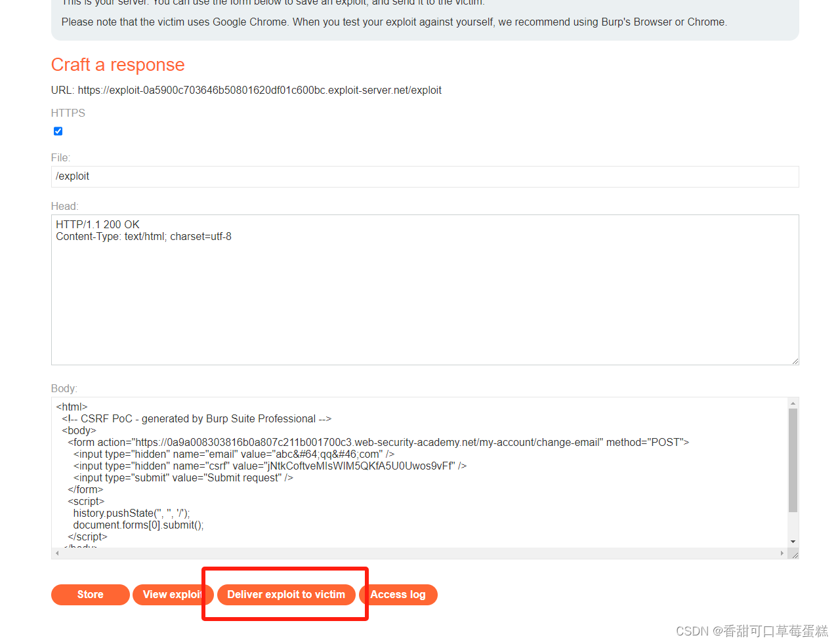Screen dimensions: 838x644
Task: Click the form action line in Body
Action: [379, 443]
